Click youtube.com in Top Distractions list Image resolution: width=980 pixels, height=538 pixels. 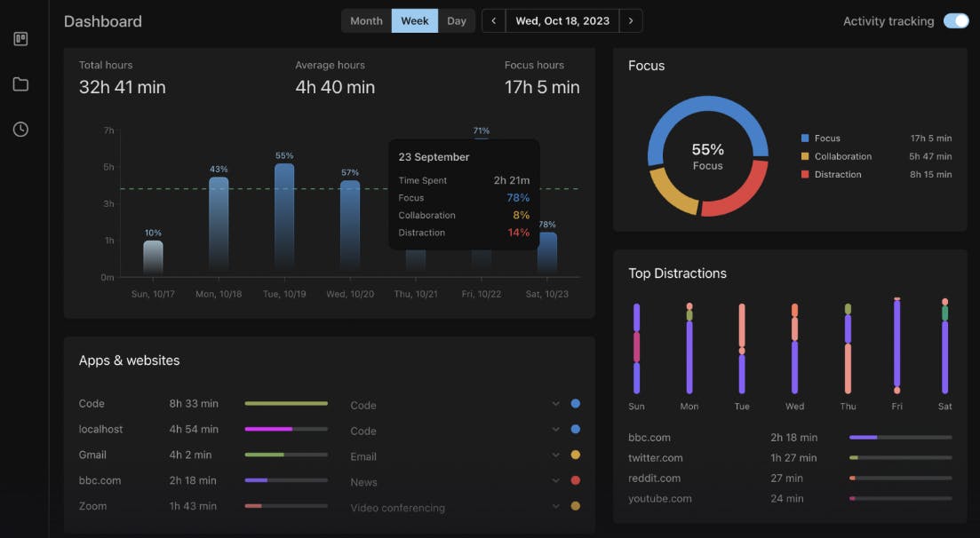coord(660,499)
